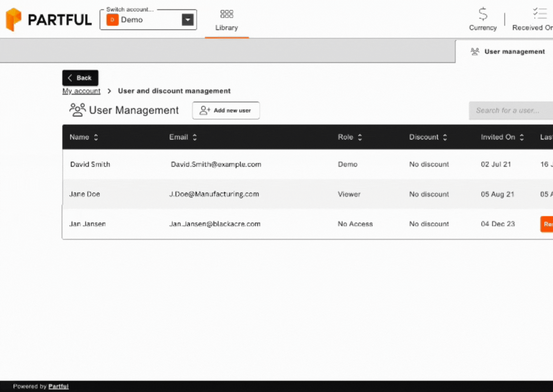Click the Back button
The height and width of the screenshot is (392, 553).
point(80,78)
